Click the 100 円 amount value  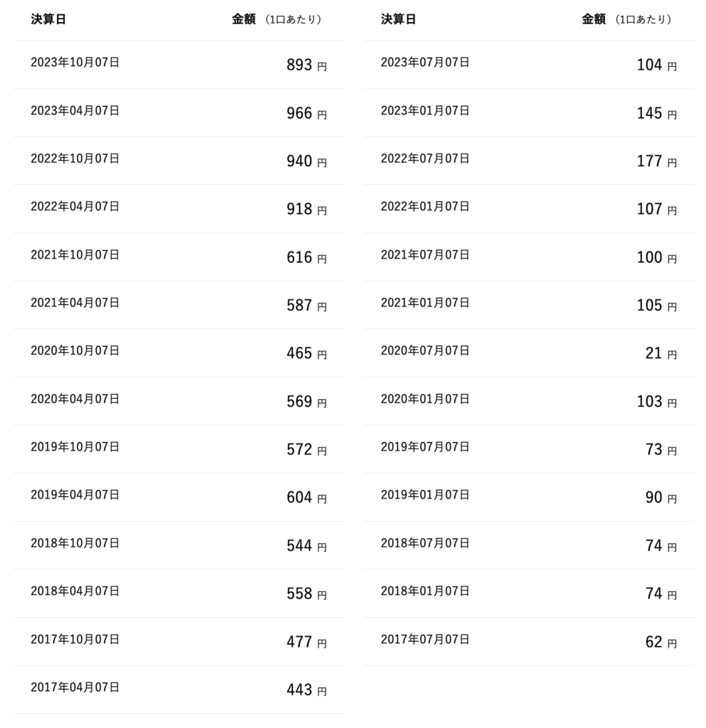tap(656, 257)
